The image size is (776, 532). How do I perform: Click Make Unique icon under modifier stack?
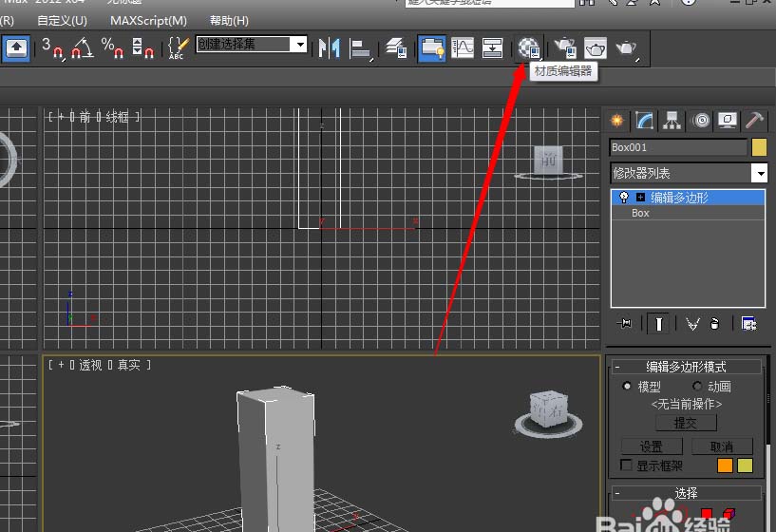click(692, 324)
